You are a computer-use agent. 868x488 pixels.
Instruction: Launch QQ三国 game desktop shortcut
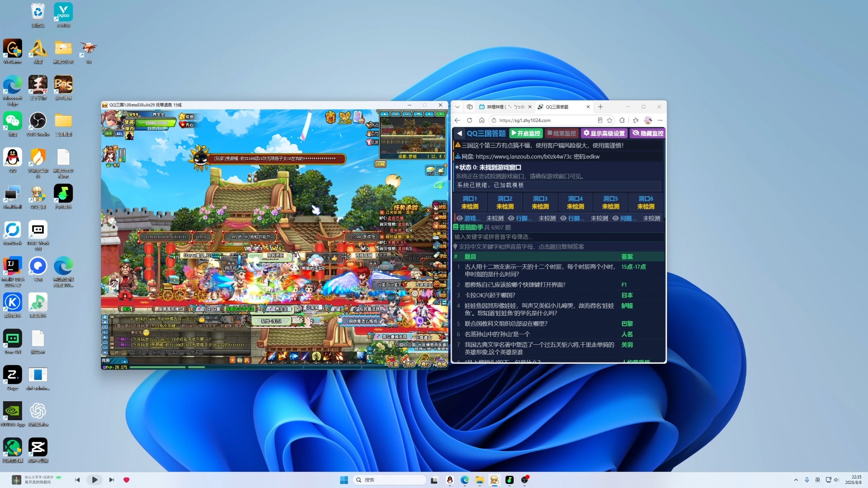coord(38,197)
